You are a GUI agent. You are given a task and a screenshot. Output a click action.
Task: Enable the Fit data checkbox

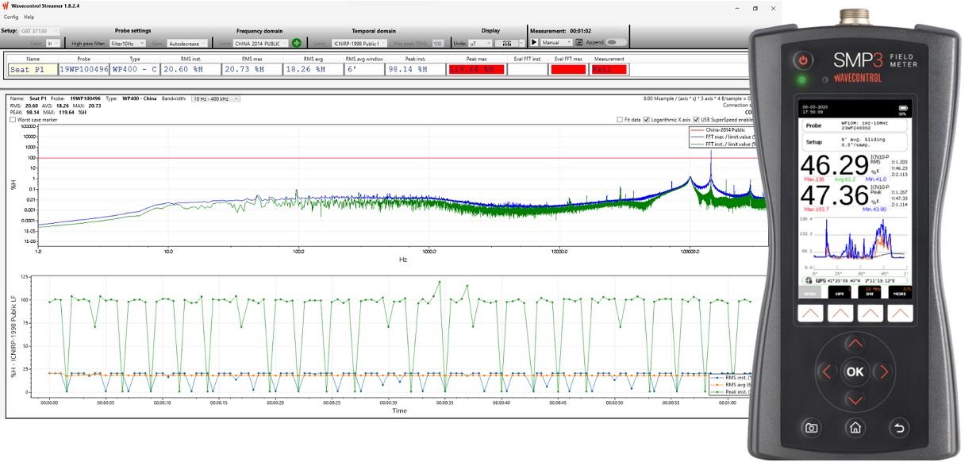click(620, 120)
